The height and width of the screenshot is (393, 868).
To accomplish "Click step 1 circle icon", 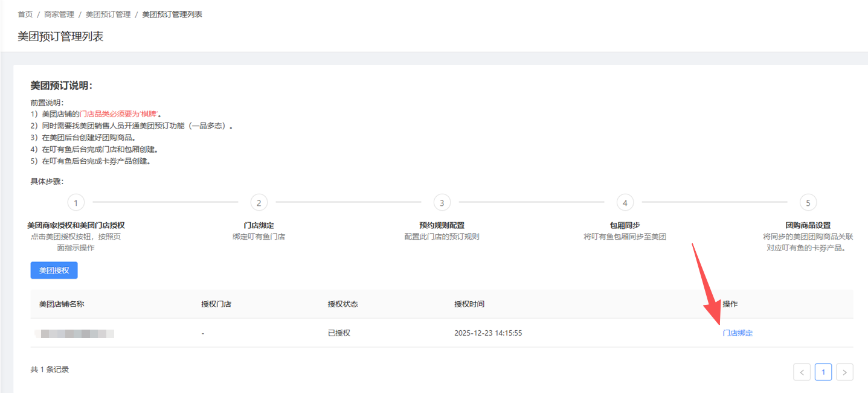I will point(76,202).
